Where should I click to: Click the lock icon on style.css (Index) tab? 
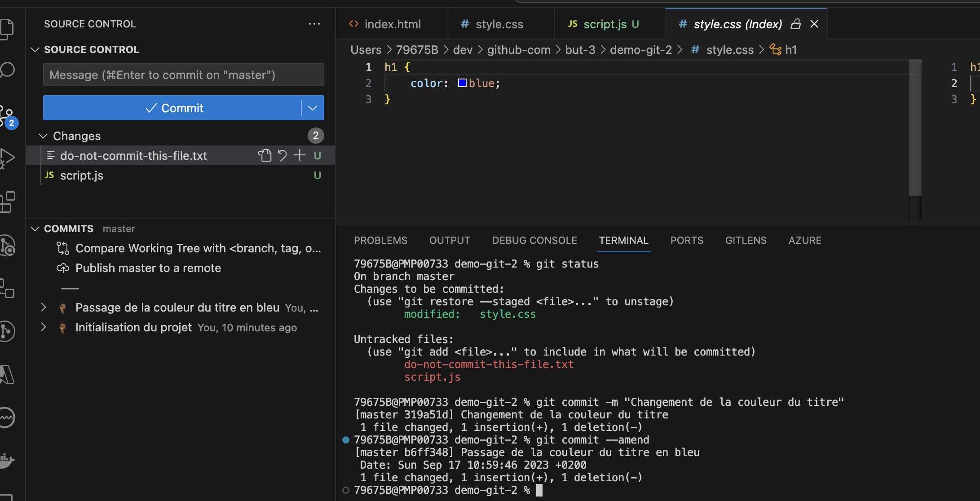(x=795, y=24)
